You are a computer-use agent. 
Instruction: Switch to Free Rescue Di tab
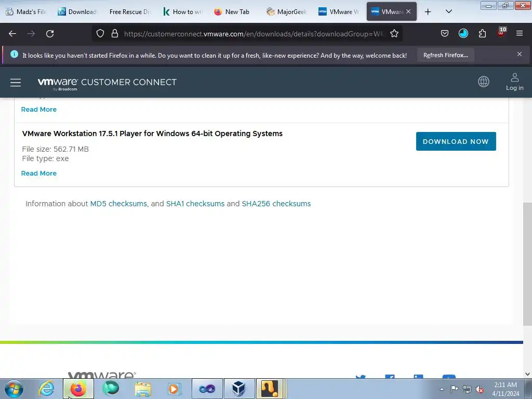[x=129, y=12]
